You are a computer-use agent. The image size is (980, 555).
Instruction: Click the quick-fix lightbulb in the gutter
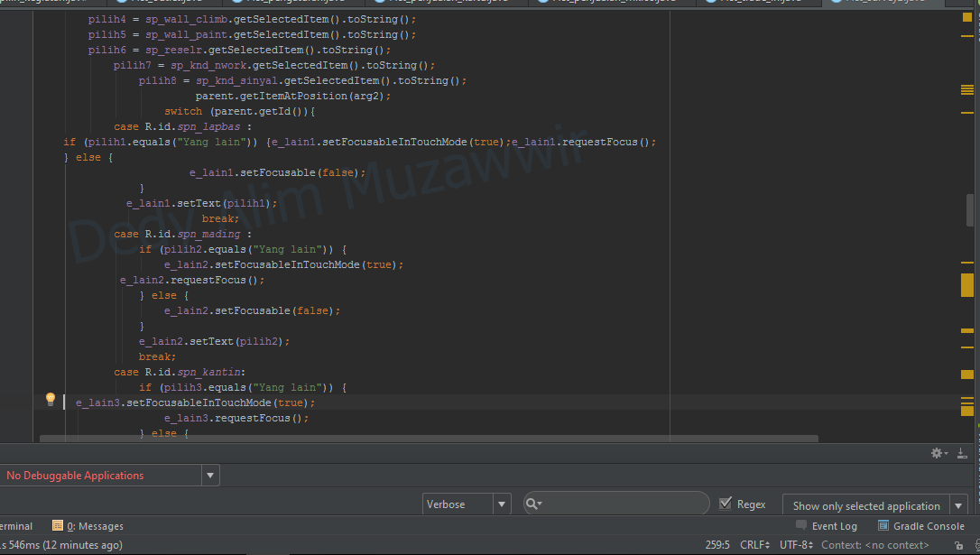(x=50, y=399)
